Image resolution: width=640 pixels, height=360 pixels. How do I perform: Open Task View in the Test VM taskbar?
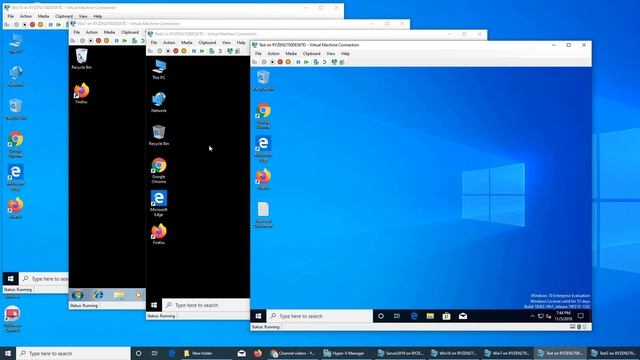click(x=397, y=316)
